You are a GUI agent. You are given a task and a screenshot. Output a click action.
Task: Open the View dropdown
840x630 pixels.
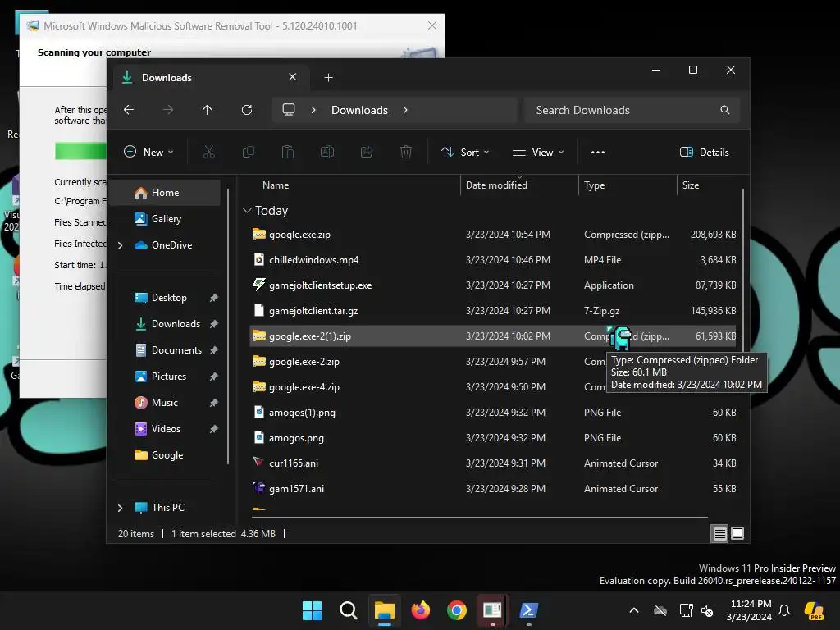(538, 152)
